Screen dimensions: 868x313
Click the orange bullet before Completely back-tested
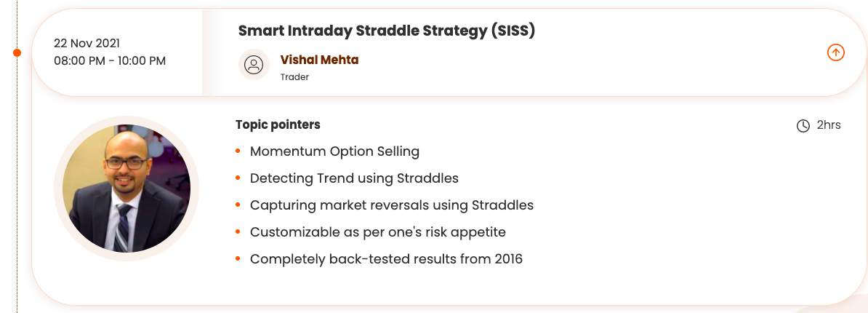238,259
